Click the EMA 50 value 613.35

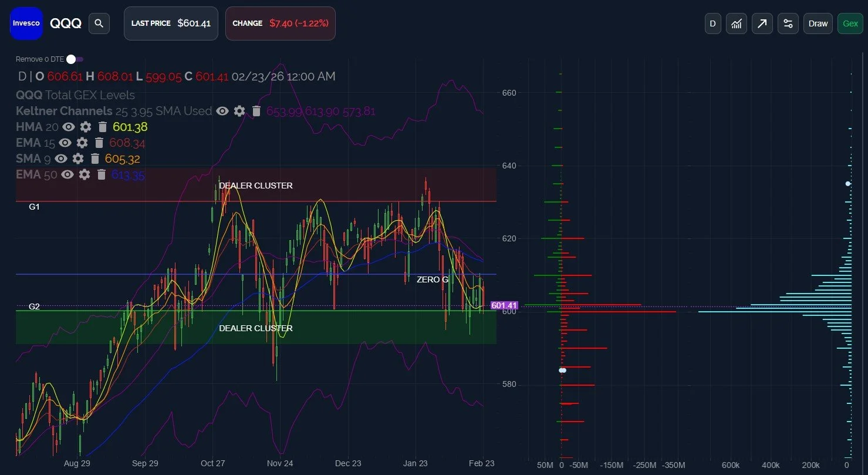[x=128, y=174]
